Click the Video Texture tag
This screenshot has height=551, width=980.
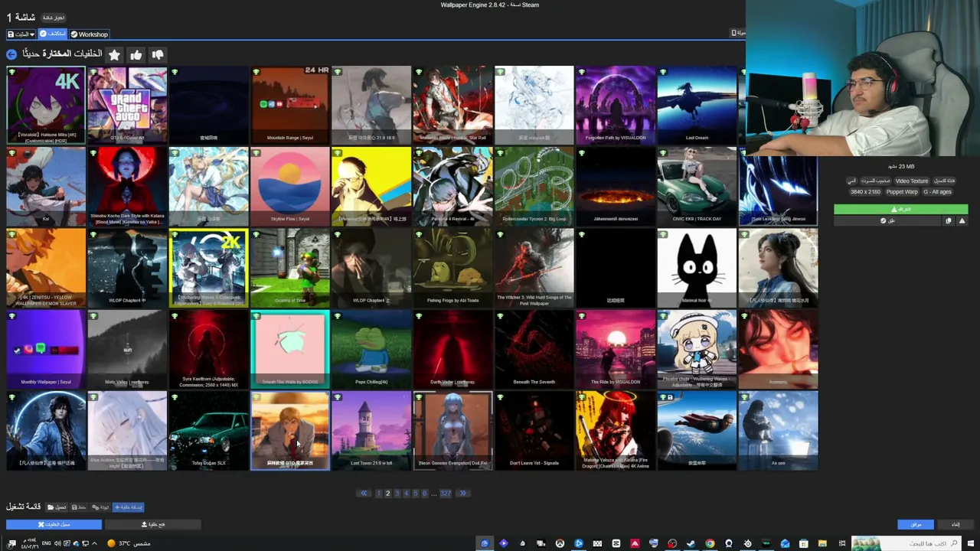pyautogui.click(x=912, y=181)
